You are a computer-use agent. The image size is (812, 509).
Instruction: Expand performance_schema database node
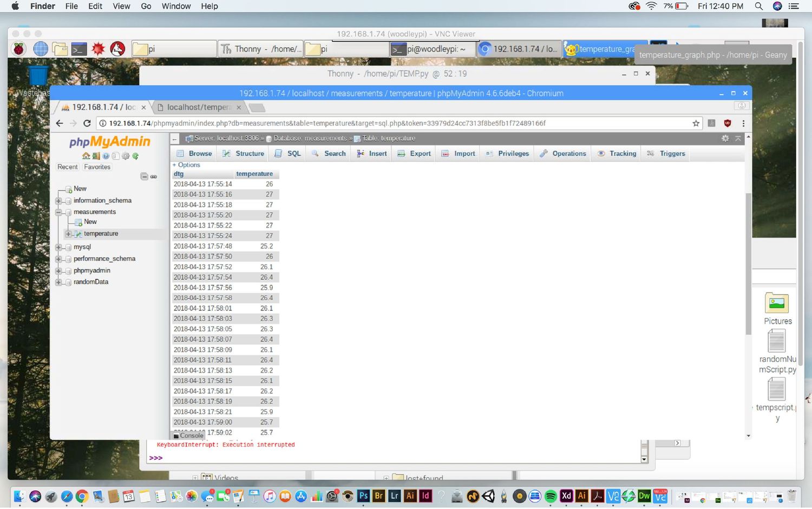click(58, 259)
